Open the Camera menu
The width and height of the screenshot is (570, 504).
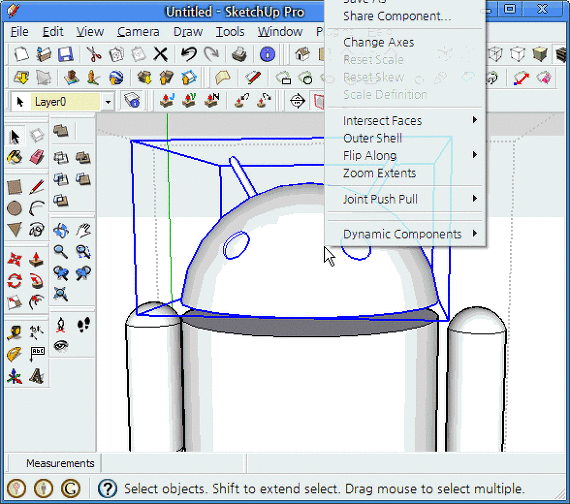[138, 32]
